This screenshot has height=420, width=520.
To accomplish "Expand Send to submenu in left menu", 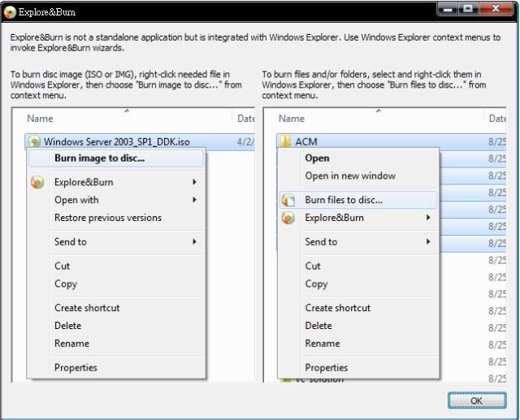I will pyautogui.click(x=194, y=242).
